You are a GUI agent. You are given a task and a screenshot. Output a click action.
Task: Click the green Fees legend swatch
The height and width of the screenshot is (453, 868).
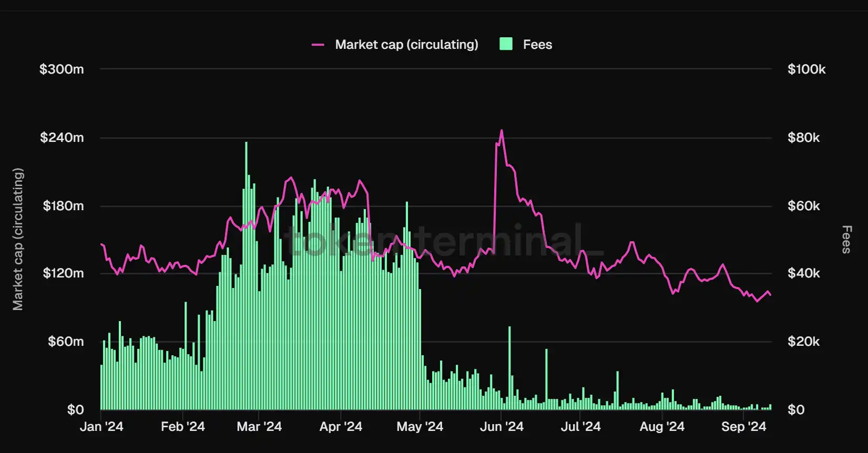point(506,44)
